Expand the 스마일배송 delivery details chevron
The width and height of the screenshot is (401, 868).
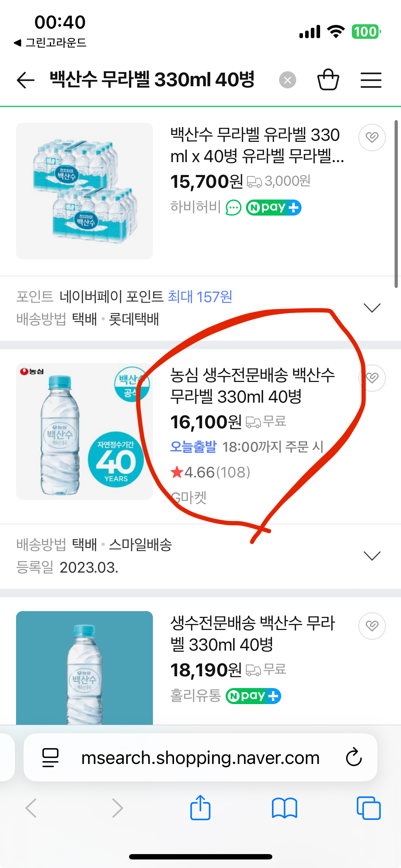point(372,556)
